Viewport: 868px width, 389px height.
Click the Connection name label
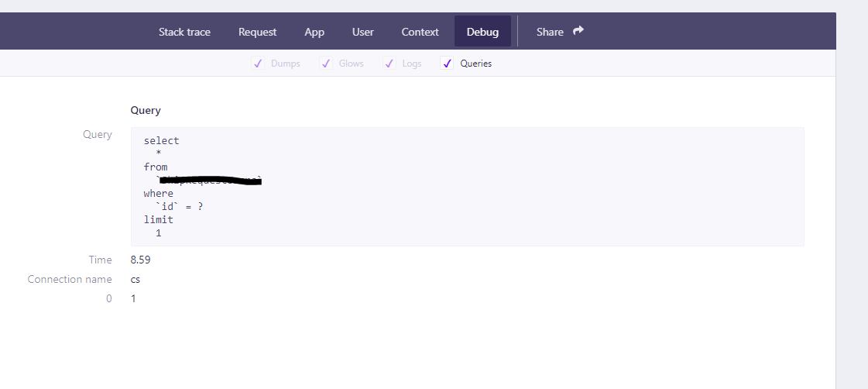(70, 279)
